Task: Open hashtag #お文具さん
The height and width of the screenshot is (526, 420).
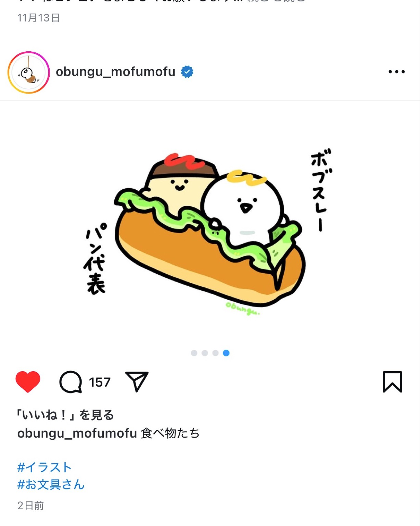Action: click(51, 485)
